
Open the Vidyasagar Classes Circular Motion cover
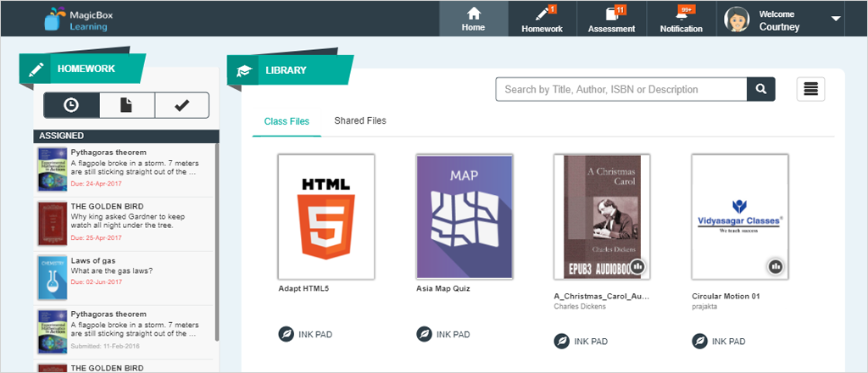(740, 216)
